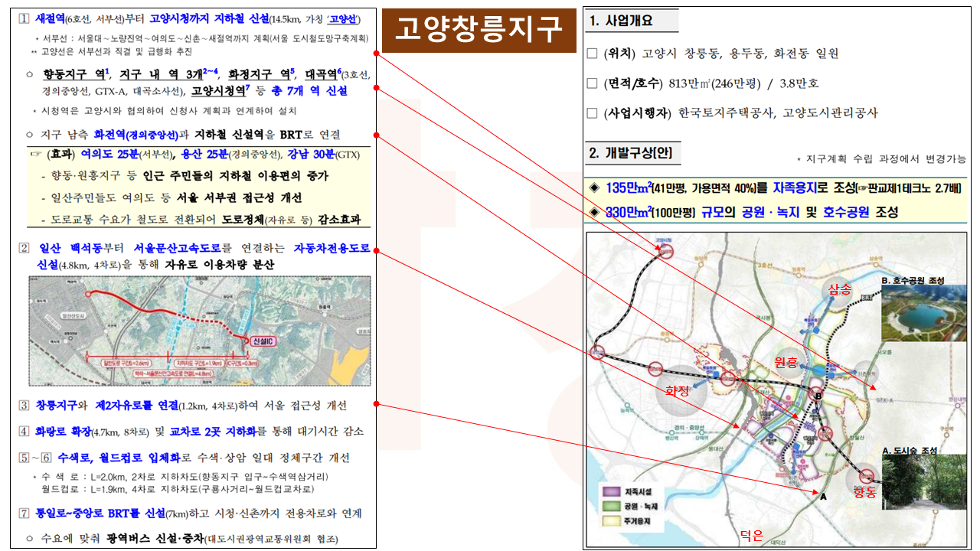Viewport: 980px width, 551px height.
Task: Click the diamond bullet before 330만m²
Action: 594,212
